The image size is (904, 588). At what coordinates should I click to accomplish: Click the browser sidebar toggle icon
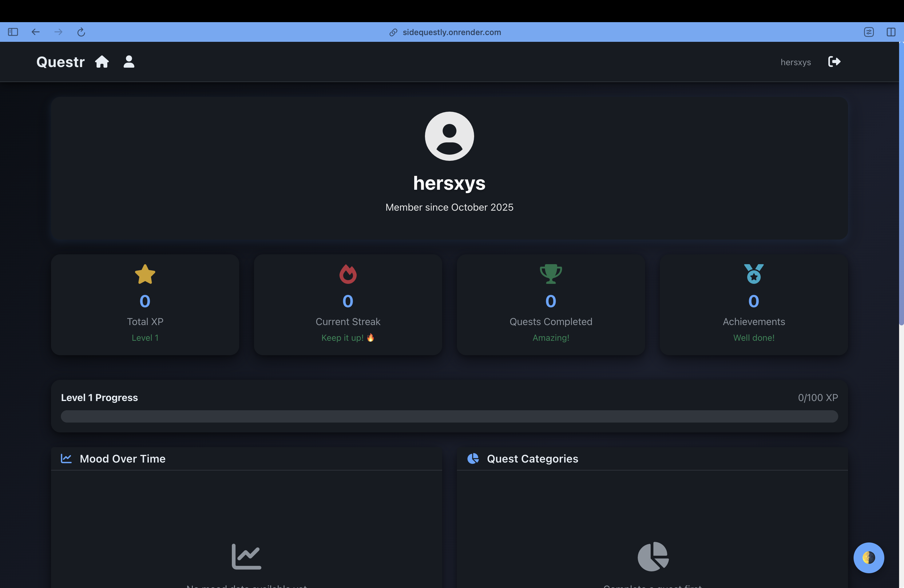tap(13, 32)
